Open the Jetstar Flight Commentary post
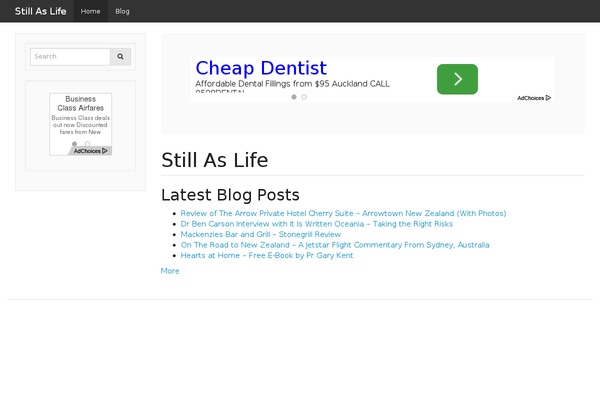 pyautogui.click(x=335, y=245)
